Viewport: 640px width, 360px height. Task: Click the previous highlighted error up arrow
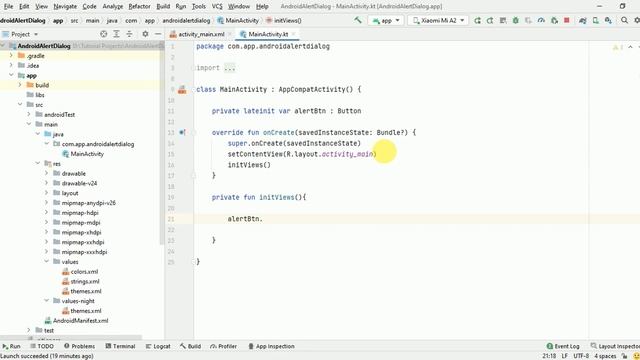[630, 47]
